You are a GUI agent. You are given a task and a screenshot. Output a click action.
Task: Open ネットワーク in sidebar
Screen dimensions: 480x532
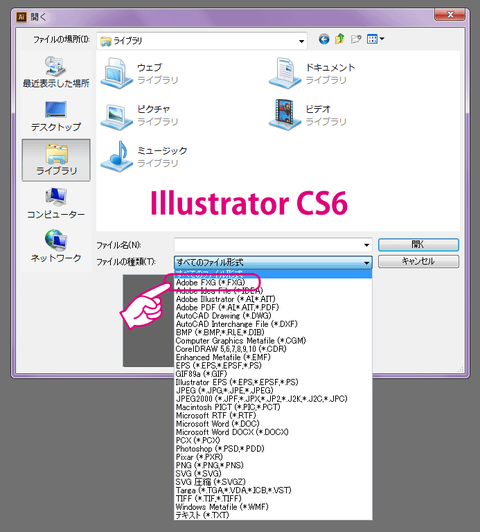(x=56, y=246)
